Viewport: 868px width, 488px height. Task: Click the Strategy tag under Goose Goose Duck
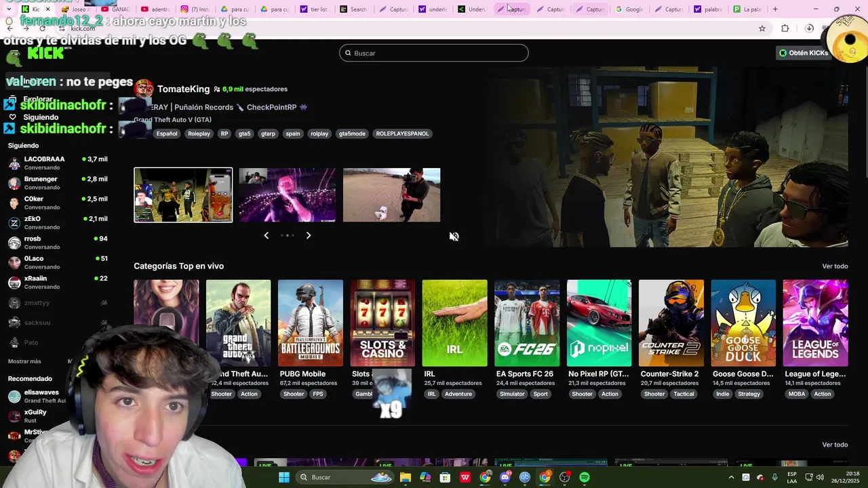click(x=749, y=394)
